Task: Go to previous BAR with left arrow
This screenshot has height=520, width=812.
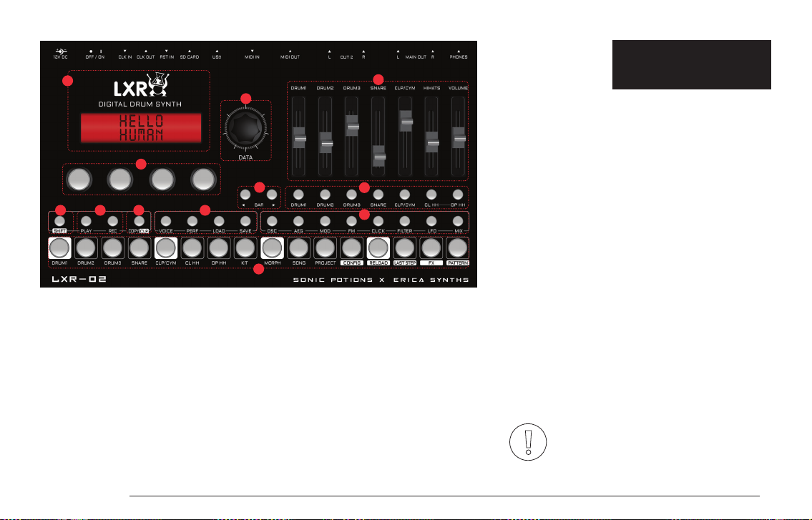Action: (x=245, y=195)
